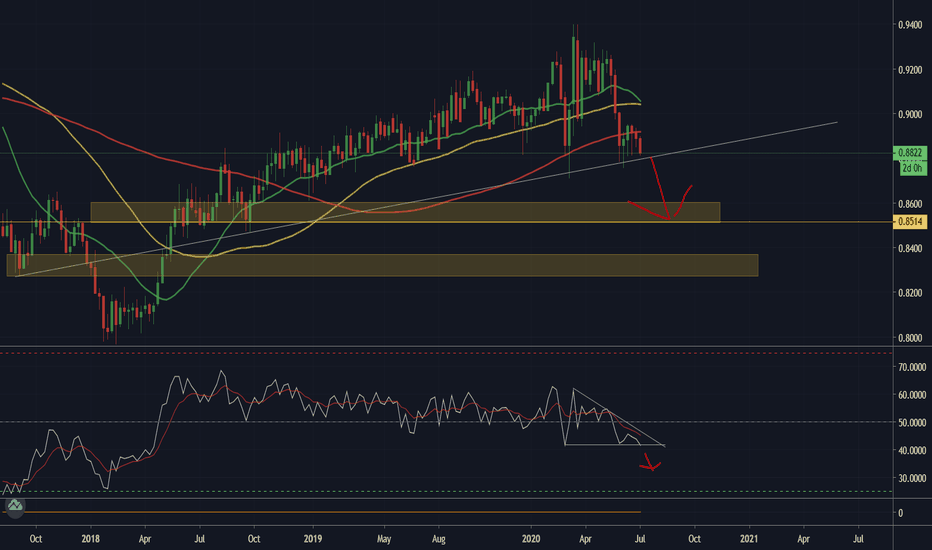The height and width of the screenshot is (550, 932).
Task: Click the 2018 label on time axis
Action: pyautogui.click(x=90, y=539)
